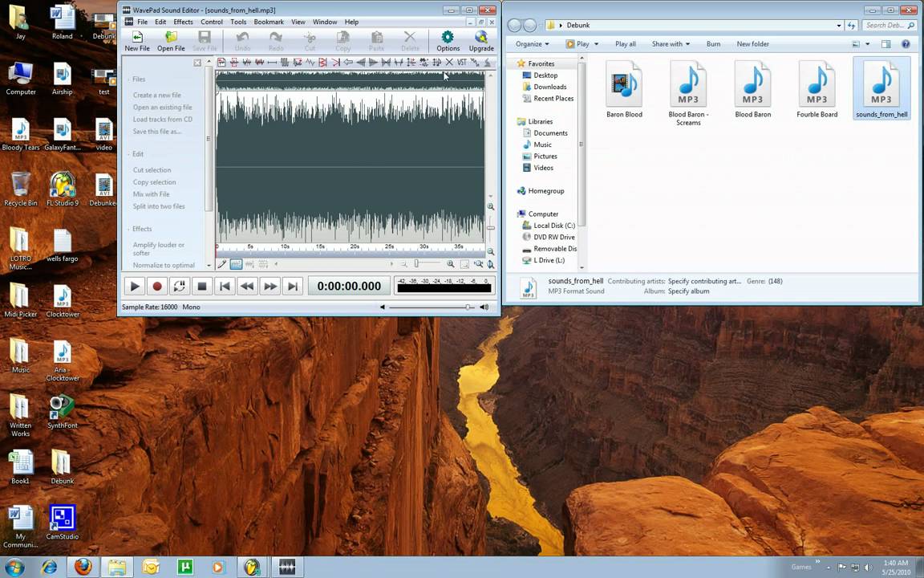This screenshot has height=578, width=924.
Task: Toggle the waveform view mode button
Action: click(x=236, y=264)
